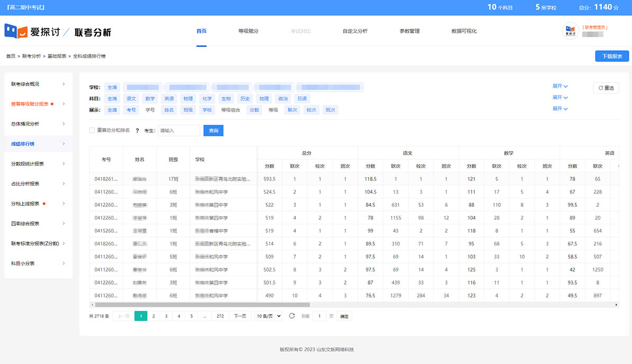Switch to the 等级赋分 tab
Screen dimensions: 632x364
pyautogui.click(x=248, y=31)
